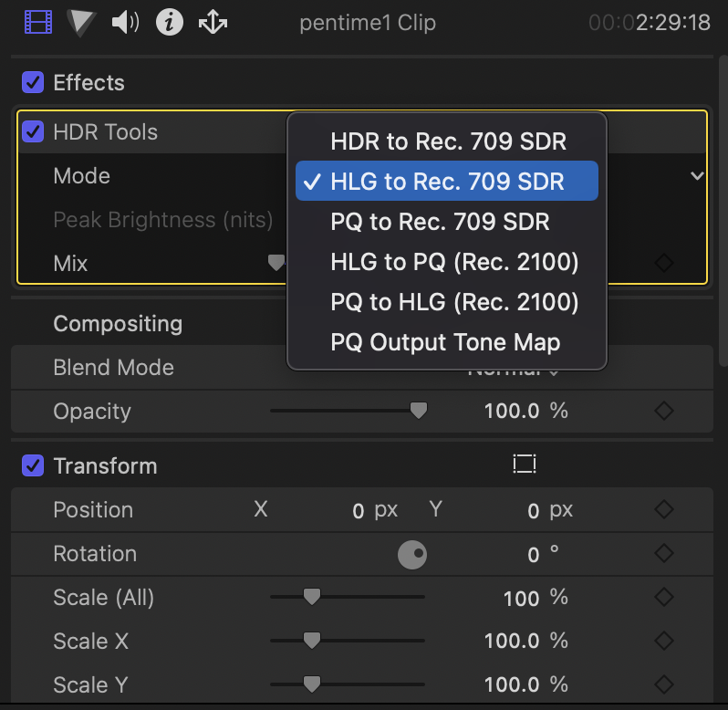Select HDR to Rec. 709 SDR
Viewport: 728px width, 710px height.
447,141
